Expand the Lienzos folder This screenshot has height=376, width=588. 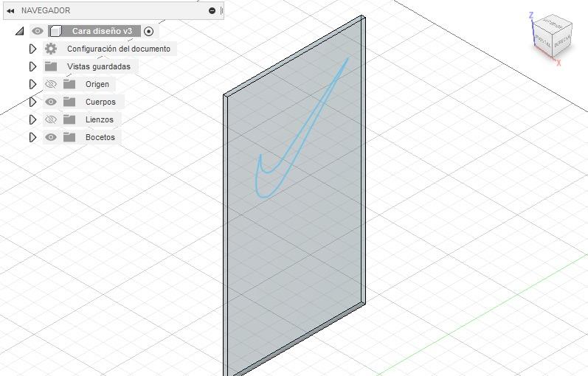[32, 119]
